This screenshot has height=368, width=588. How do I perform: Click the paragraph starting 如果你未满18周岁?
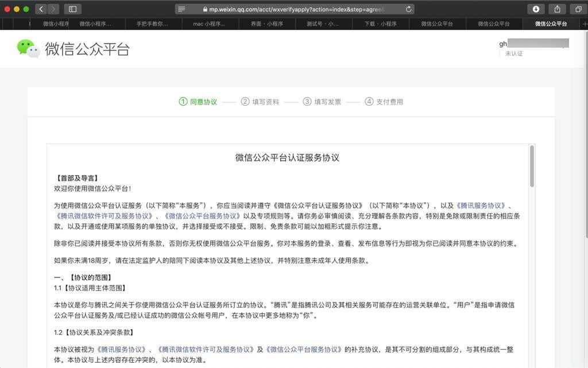pos(212,261)
